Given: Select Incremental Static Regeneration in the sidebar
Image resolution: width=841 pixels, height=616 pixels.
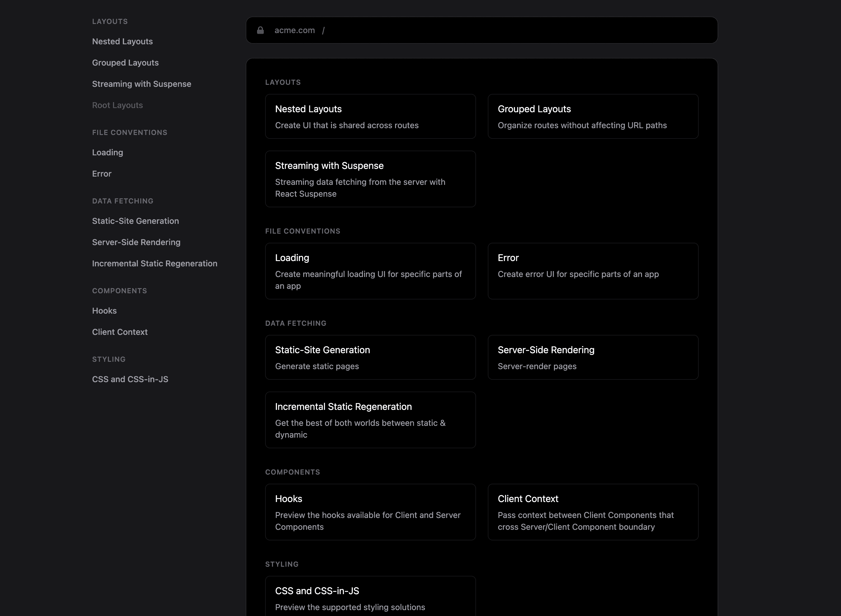Looking at the screenshot, I should tap(154, 263).
